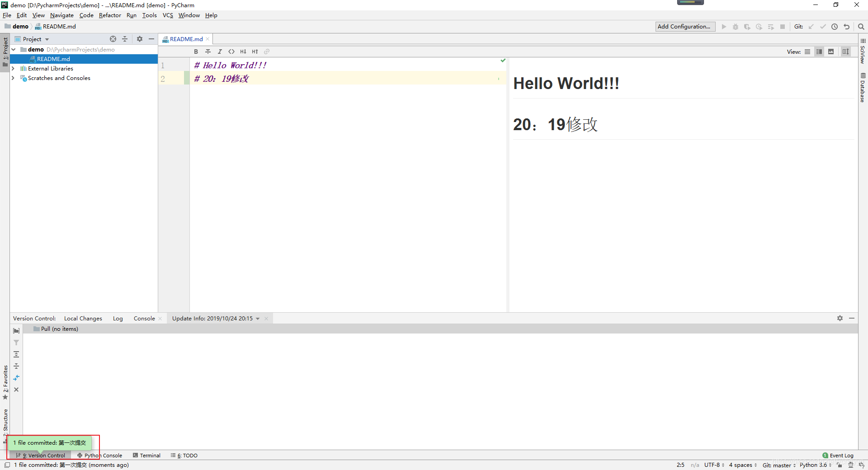
Task: Change UTF-8 file encoding selector
Action: (x=714, y=465)
